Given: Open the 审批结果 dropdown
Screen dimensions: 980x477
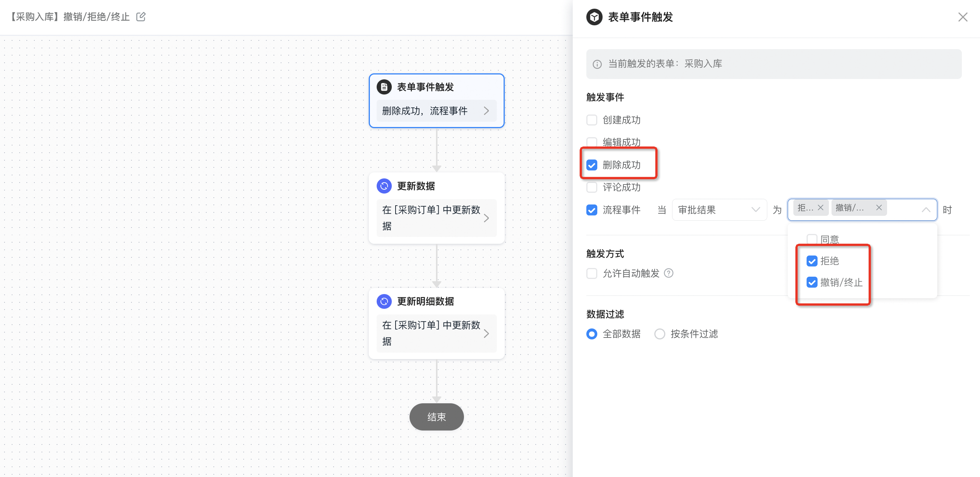Looking at the screenshot, I should pyautogui.click(x=719, y=210).
